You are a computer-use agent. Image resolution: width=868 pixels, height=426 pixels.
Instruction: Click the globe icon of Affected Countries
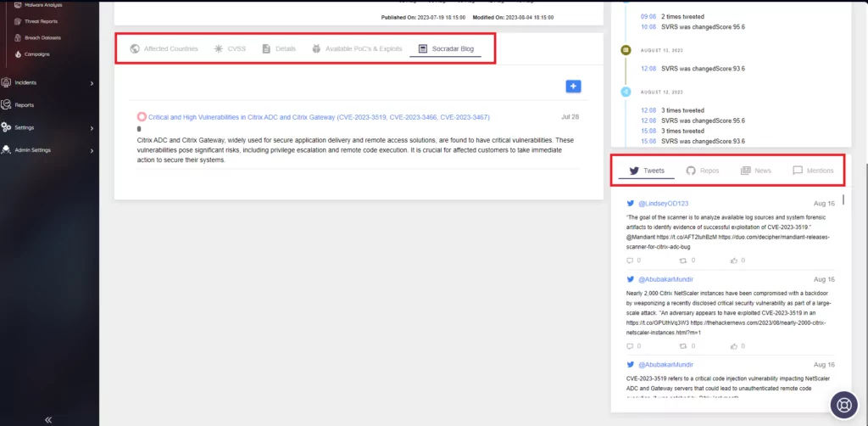point(135,48)
